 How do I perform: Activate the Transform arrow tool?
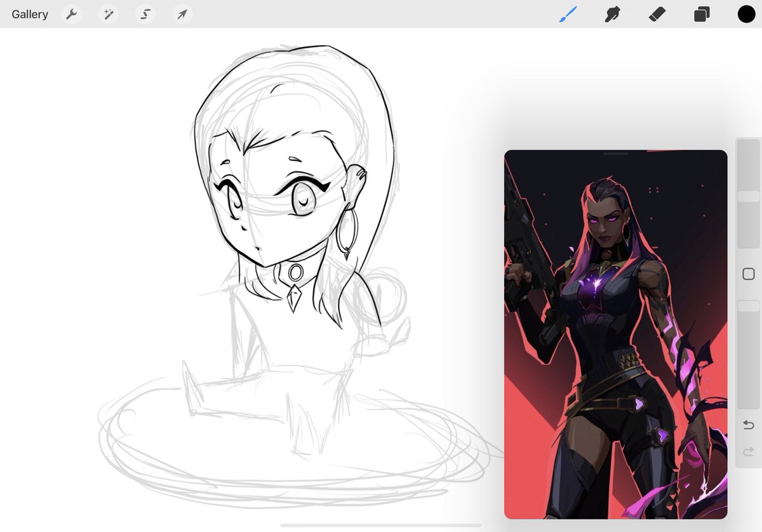click(x=182, y=14)
